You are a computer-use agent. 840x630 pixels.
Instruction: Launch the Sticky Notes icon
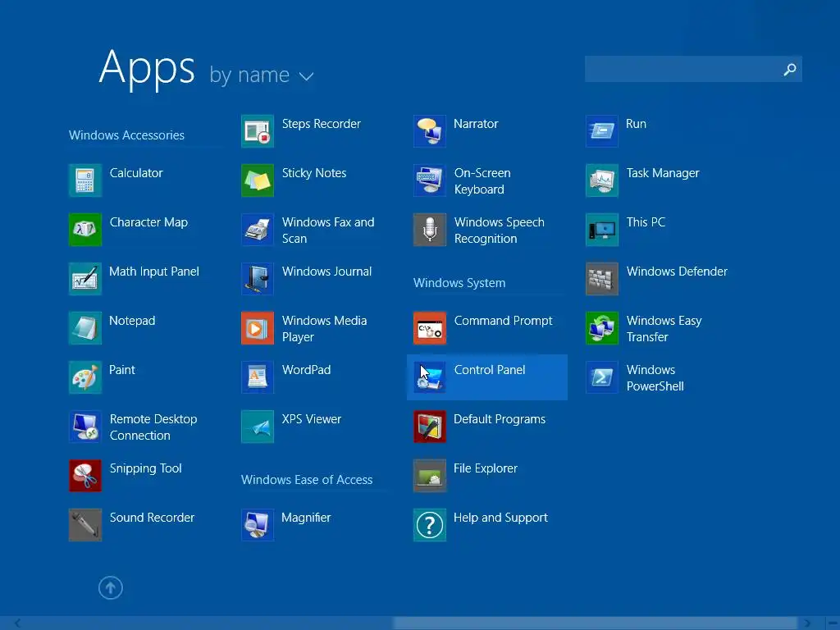point(258,180)
